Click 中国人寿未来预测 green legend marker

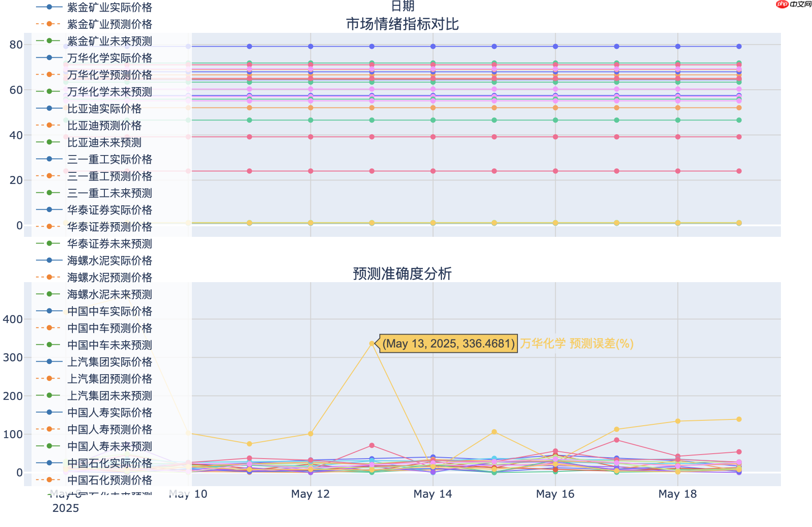click(49, 446)
